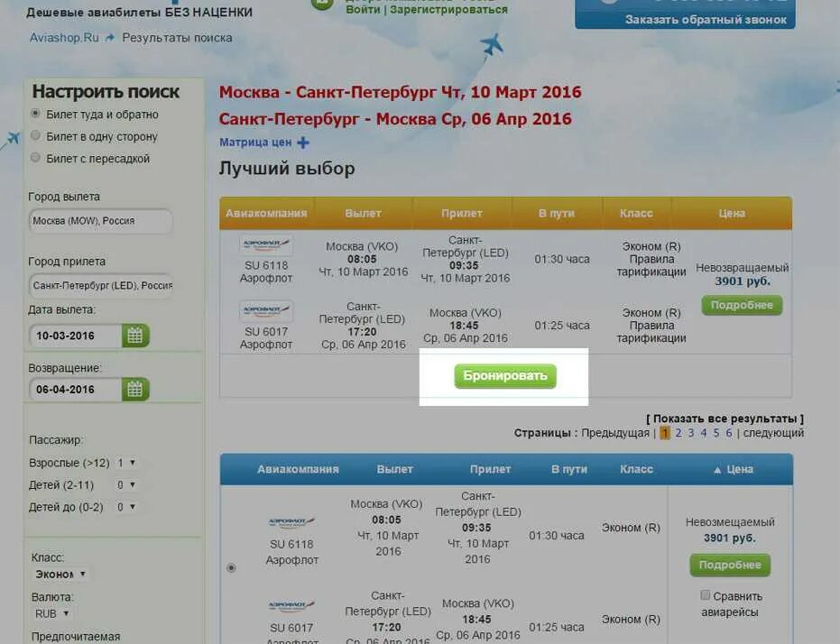Select Билет в одну сторону radio option

tap(35, 135)
